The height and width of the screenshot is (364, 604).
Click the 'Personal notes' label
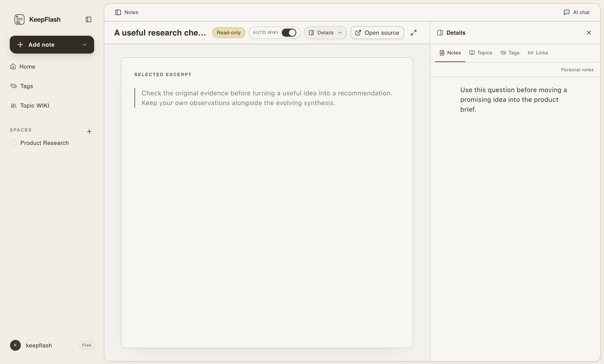(x=577, y=70)
